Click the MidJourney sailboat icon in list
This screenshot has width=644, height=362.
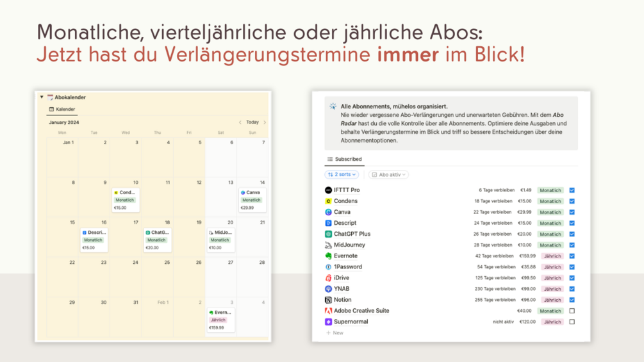click(328, 245)
